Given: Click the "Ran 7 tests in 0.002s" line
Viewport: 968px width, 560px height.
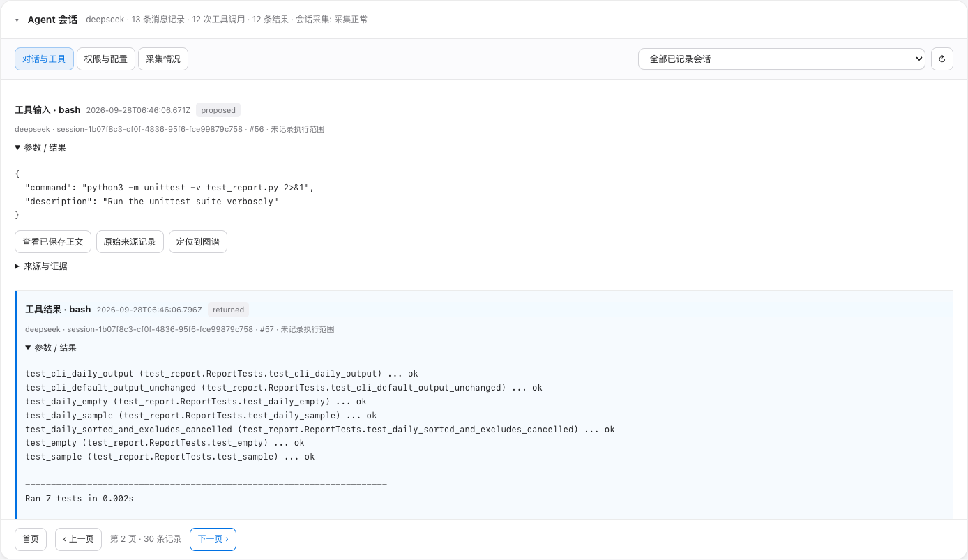Looking at the screenshot, I should 80,499.
